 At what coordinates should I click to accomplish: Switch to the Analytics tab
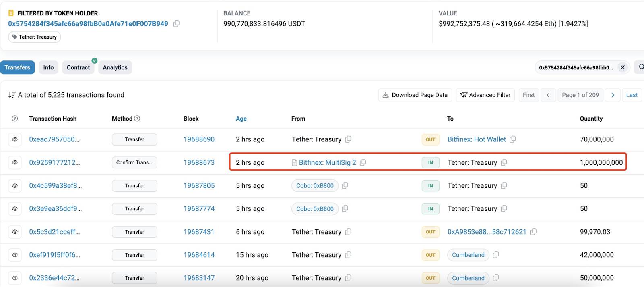[115, 67]
